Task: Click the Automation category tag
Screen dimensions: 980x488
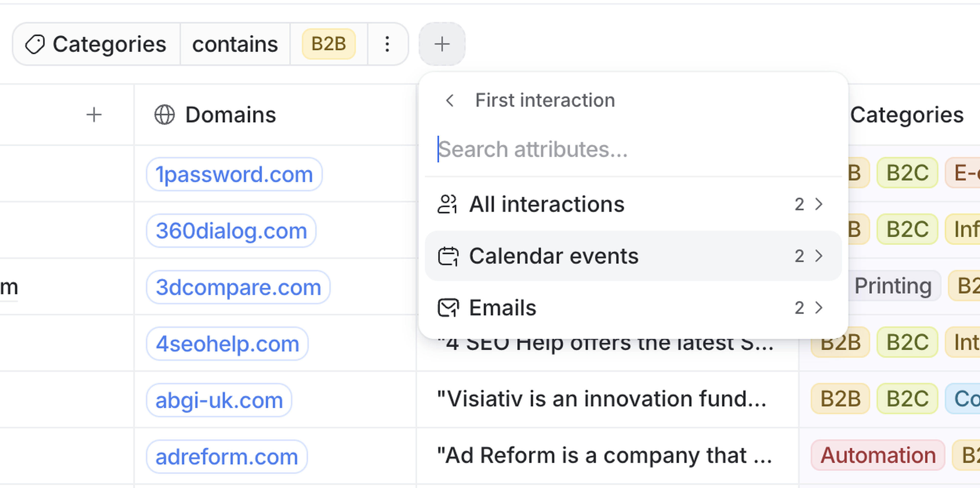Action: point(878,455)
